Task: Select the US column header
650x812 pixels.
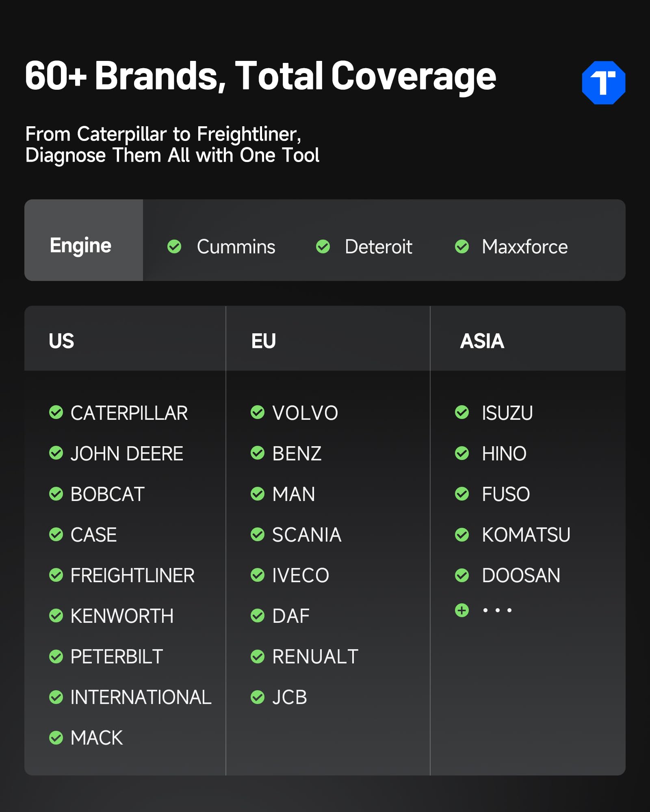Action: tap(61, 341)
